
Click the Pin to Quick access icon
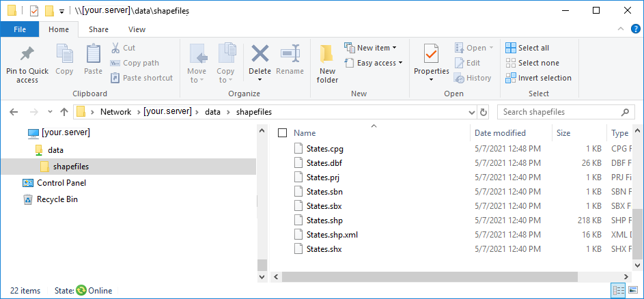point(27,55)
